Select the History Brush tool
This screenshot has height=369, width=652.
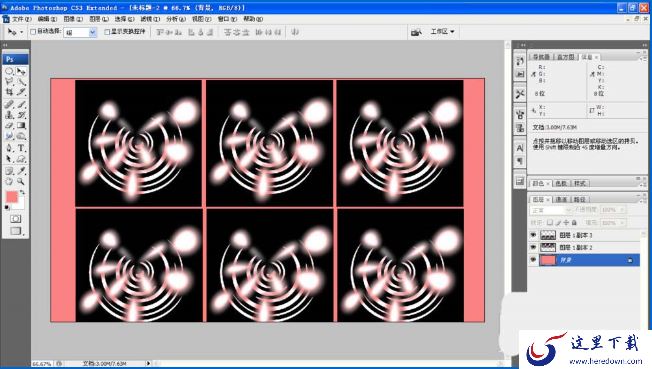tap(21, 115)
